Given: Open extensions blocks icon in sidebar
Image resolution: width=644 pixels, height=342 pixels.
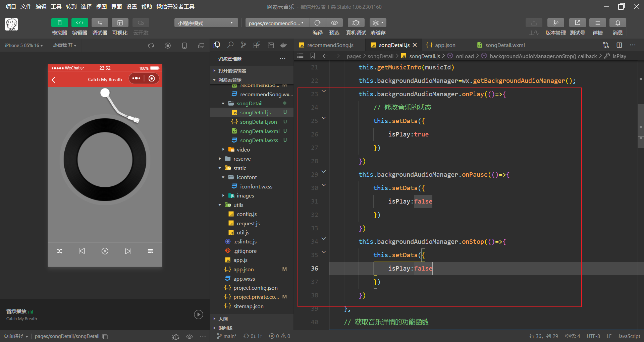Looking at the screenshot, I should click(257, 45).
